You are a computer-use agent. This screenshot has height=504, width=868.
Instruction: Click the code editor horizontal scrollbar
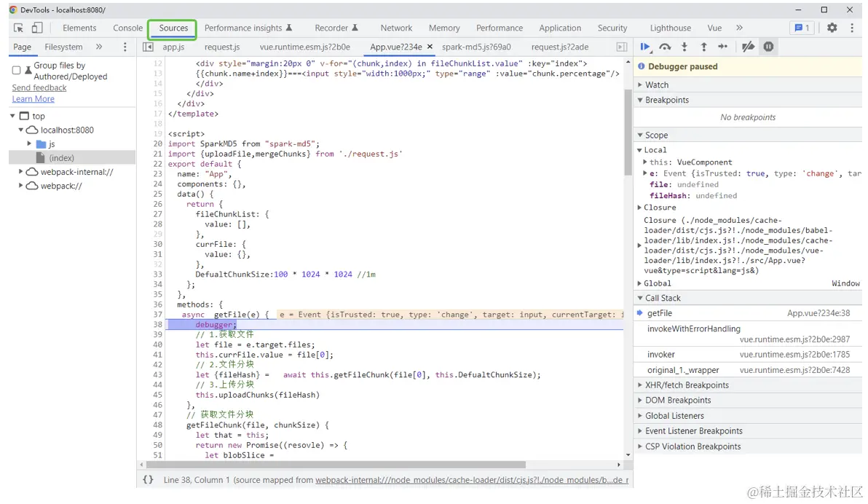[x=335, y=465]
